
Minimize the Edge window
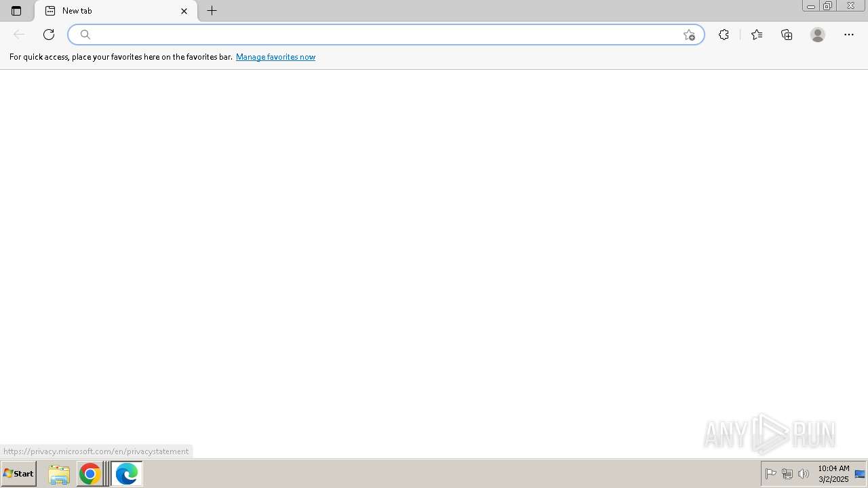click(x=811, y=6)
